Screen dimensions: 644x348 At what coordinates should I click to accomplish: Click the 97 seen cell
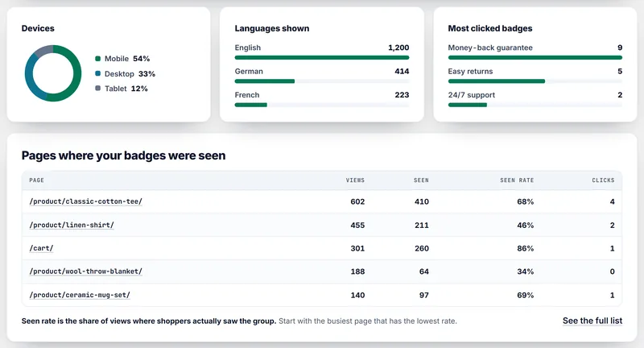tap(424, 295)
